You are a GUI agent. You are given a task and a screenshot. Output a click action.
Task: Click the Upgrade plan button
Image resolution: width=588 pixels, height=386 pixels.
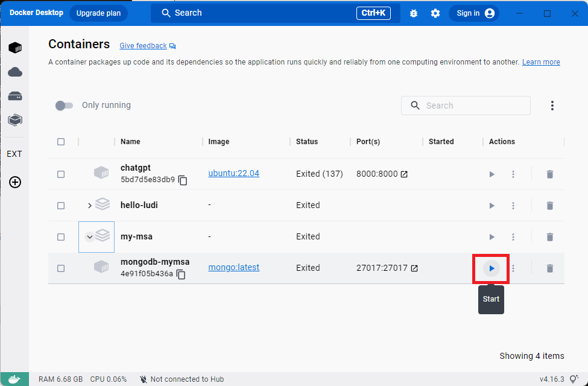(x=99, y=13)
